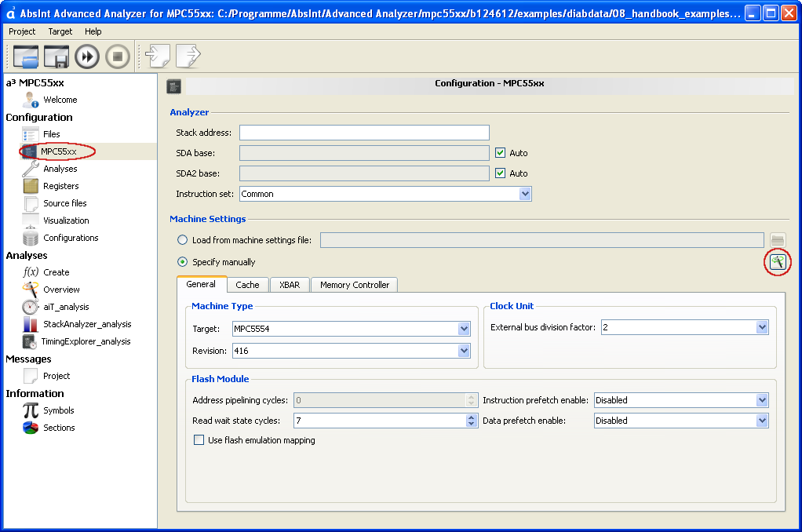The image size is (802, 532).
Task: Click the machine settings wizard icon
Action: pos(778,262)
